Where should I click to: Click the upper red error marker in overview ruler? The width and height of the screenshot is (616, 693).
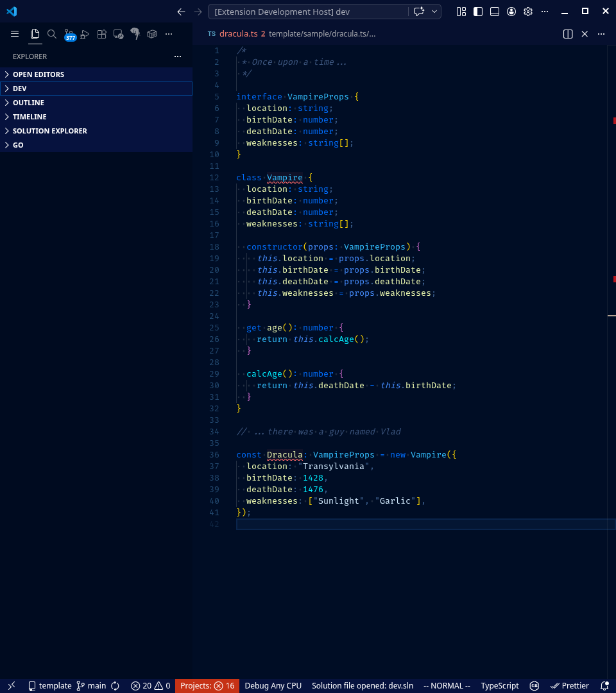pos(614,120)
